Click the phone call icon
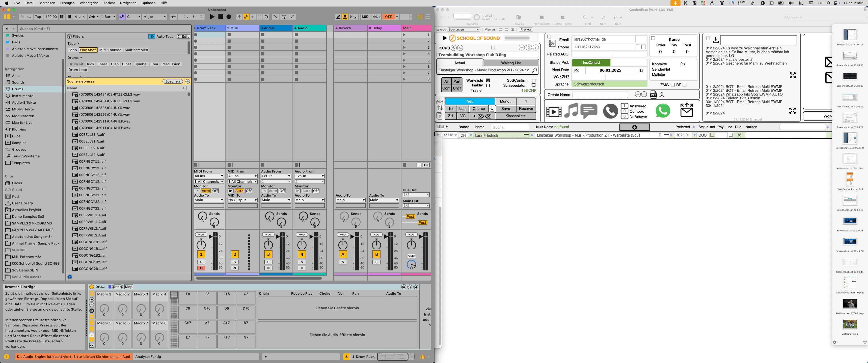Screen dimensions: 868x363 [x=610, y=111]
